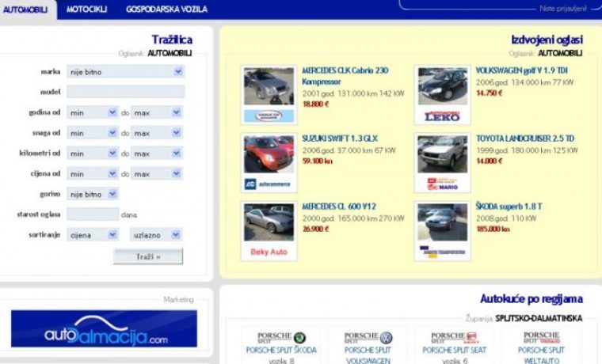Open the uzlazno sort order dropdown
The image size is (602, 364).
pyautogui.click(x=156, y=235)
